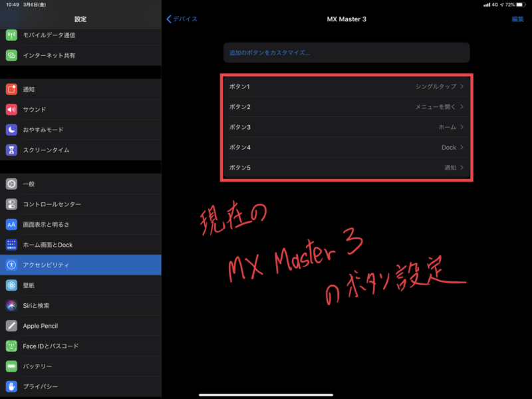Viewport: 532px width, 399px height.
Task: Open スクリーンタイム settings
Action: click(80, 150)
